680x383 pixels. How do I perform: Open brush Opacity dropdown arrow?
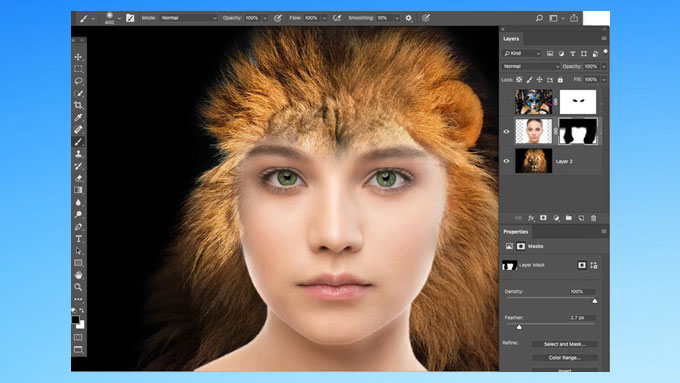[x=265, y=18]
